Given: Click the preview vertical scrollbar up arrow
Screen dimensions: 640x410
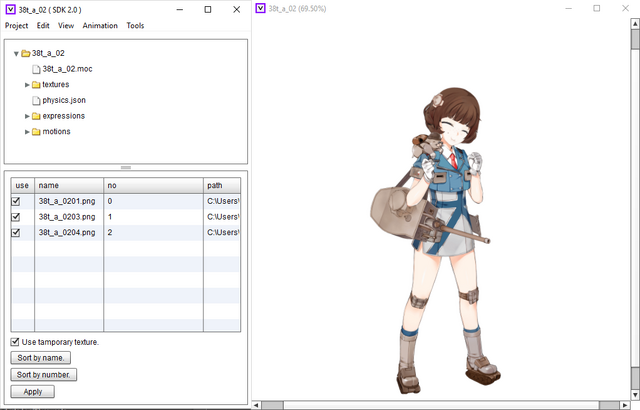Looking at the screenshot, I should coord(635,23).
